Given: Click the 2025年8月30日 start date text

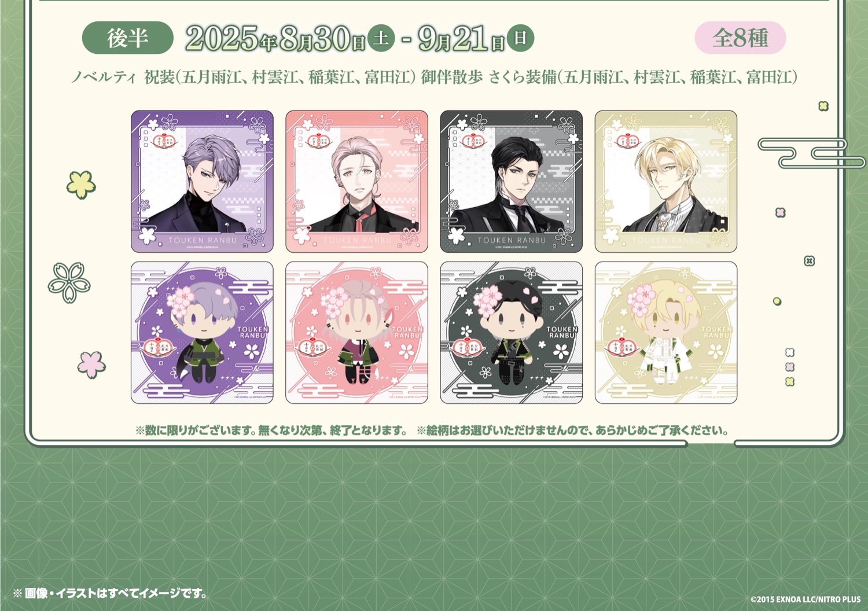Looking at the screenshot, I should point(275,39).
